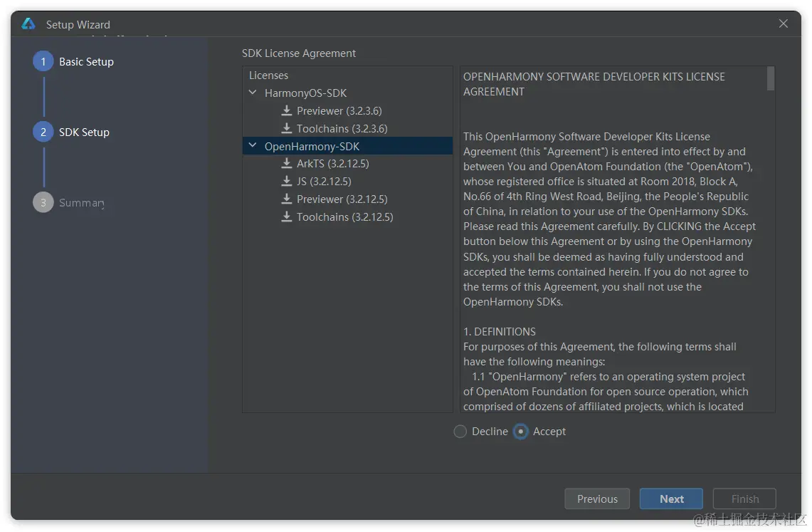Screen dimensions: 812x532
Task: Click download icon beside HarmonyOS Previewer (3.2.3.6)
Action: point(286,110)
